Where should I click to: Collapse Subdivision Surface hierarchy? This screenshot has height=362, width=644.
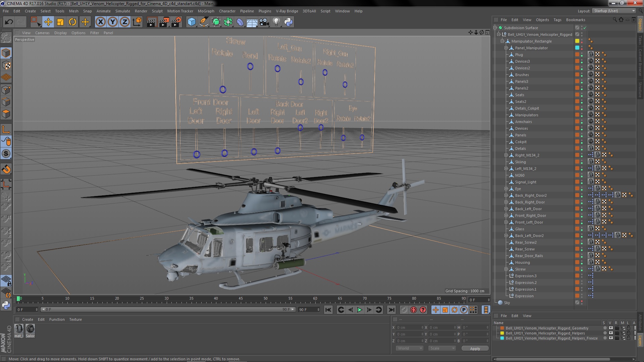click(x=495, y=28)
